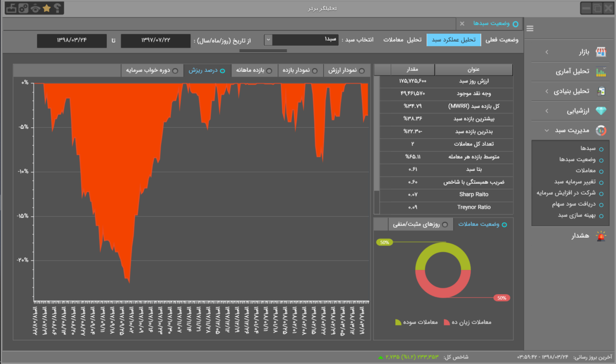This screenshot has width=616, height=364.
Task: Open help with the question mark icon
Action: pos(57,8)
